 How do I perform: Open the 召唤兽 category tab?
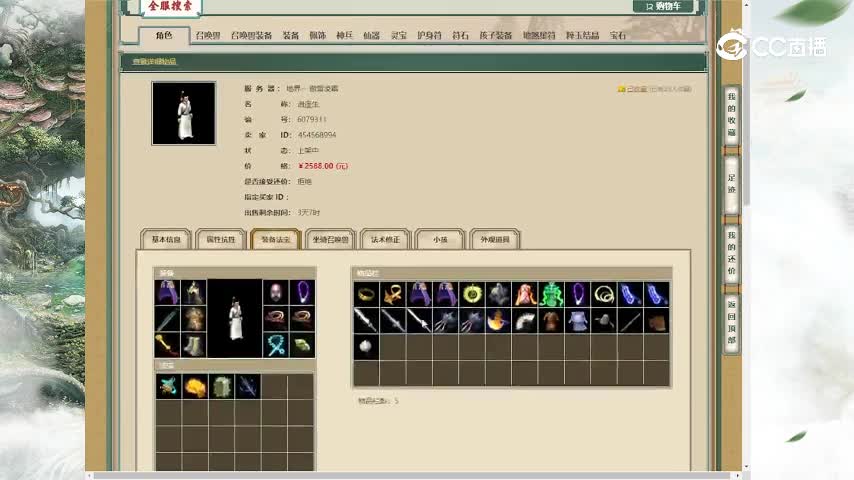pos(208,35)
